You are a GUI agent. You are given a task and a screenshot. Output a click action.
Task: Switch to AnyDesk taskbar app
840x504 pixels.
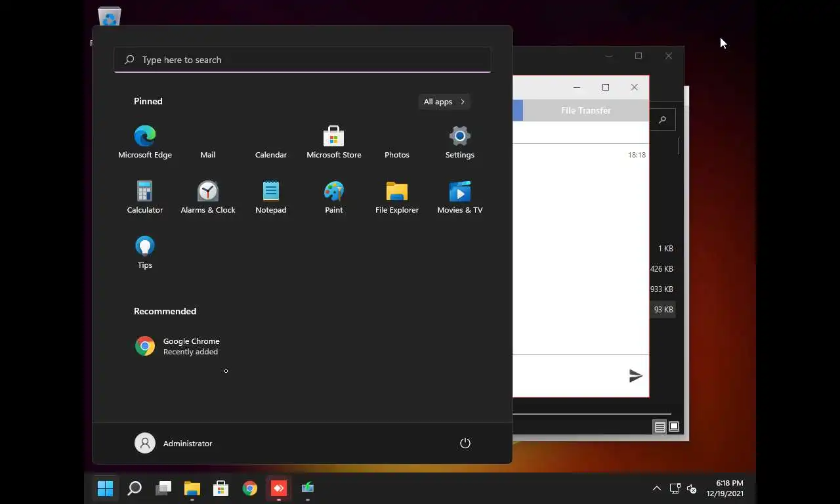pyautogui.click(x=279, y=488)
